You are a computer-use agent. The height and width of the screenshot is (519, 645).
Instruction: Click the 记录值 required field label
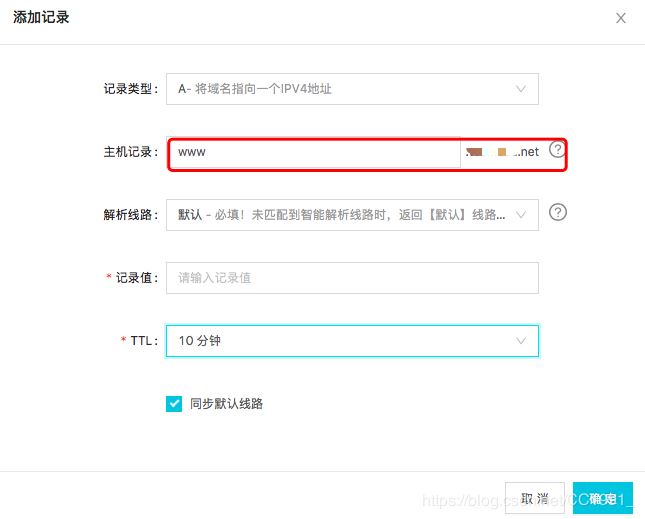coord(134,278)
